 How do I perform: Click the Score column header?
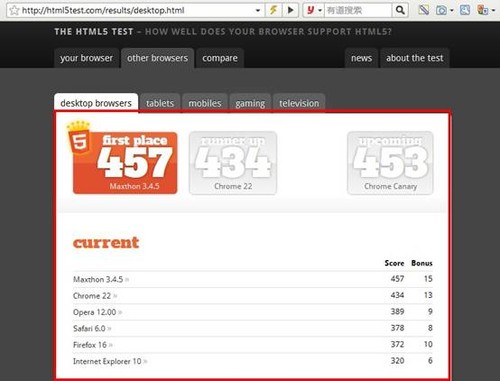[x=394, y=263]
